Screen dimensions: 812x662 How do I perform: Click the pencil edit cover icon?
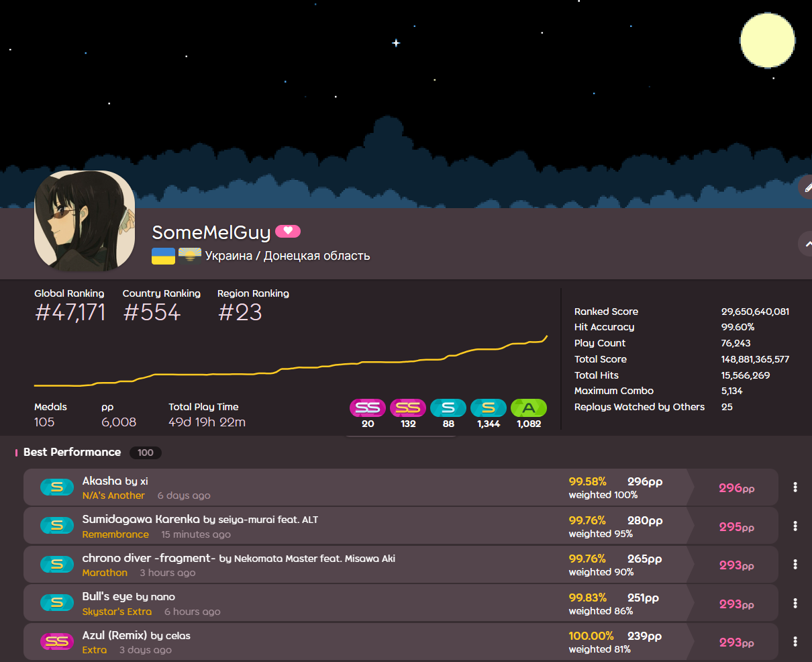pyautogui.click(x=807, y=188)
